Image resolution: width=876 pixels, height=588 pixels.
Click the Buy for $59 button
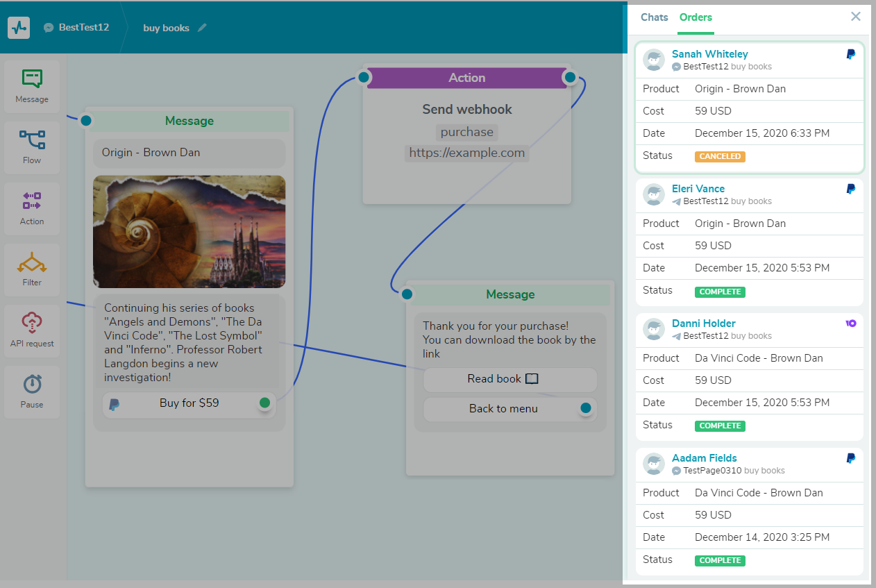[x=189, y=403]
